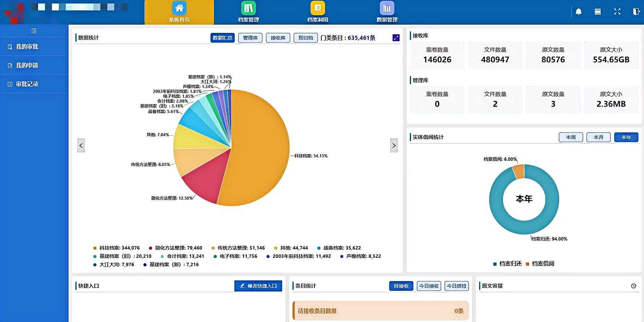Select the 今日接收 button in 条目统计
Screen dimensions: 644x322
pos(429,286)
